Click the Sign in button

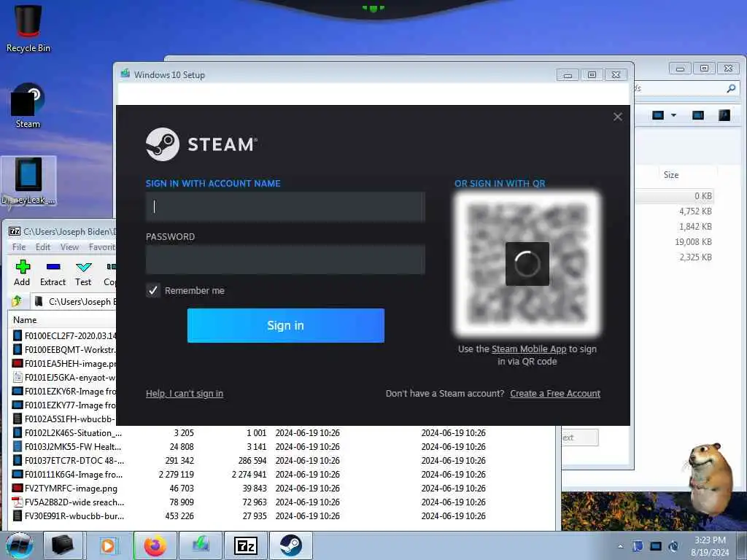(286, 325)
